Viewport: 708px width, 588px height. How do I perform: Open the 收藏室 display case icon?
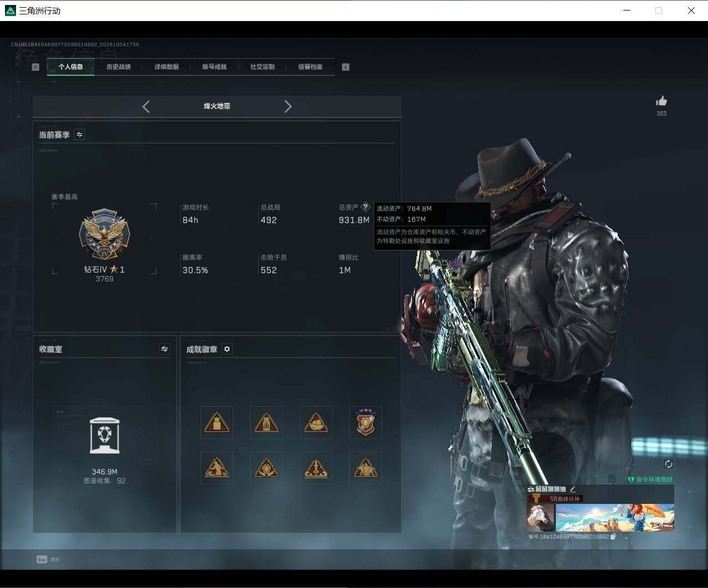point(105,435)
